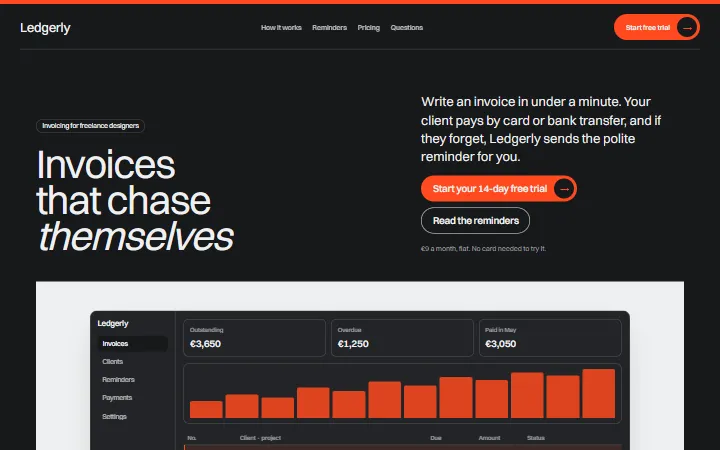
Task: Click the Status column header
Action: tap(535, 438)
